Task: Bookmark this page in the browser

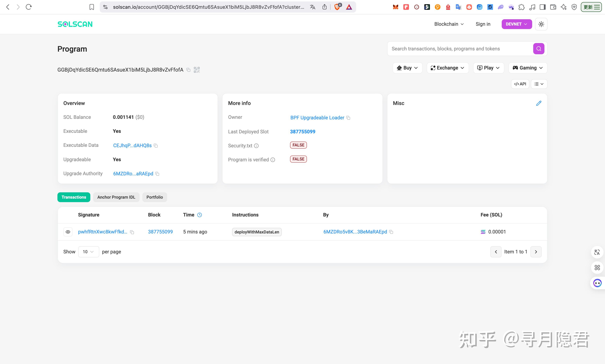Action: [x=92, y=7]
